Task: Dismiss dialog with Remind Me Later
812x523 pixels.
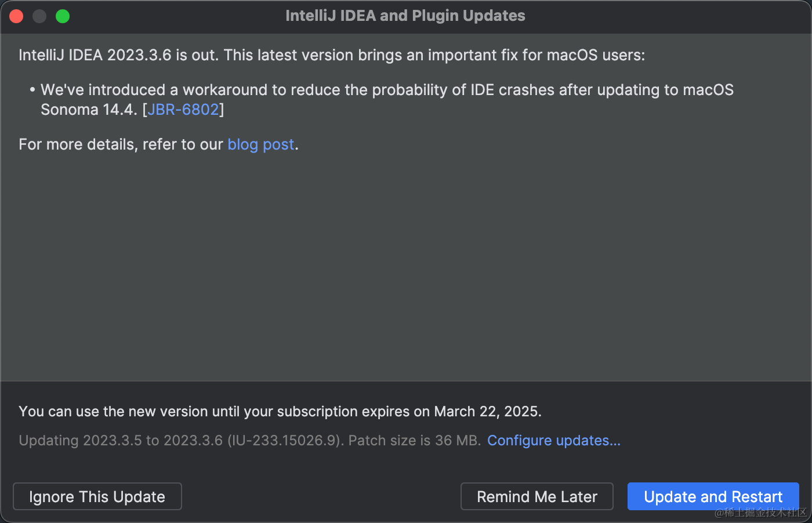Action: pyautogui.click(x=536, y=496)
